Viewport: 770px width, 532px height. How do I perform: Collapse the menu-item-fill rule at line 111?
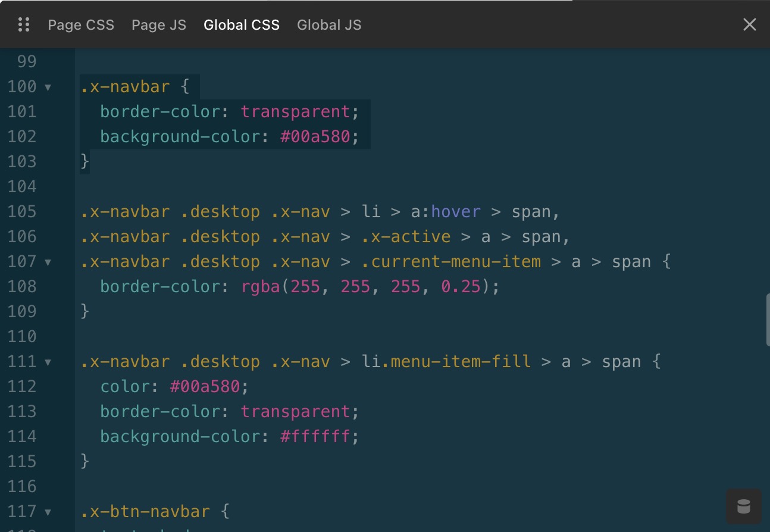tap(48, 362)
